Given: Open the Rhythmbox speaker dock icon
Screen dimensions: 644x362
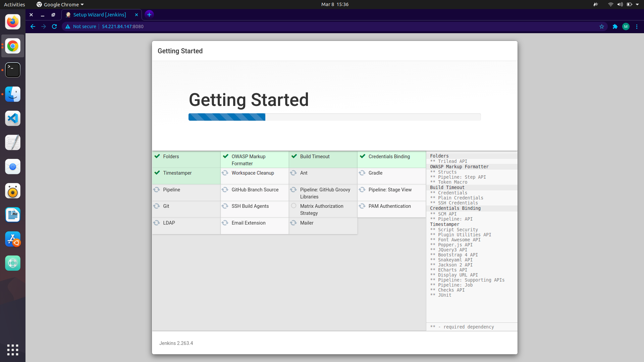Looking at the screenshot, I should 13,191.
